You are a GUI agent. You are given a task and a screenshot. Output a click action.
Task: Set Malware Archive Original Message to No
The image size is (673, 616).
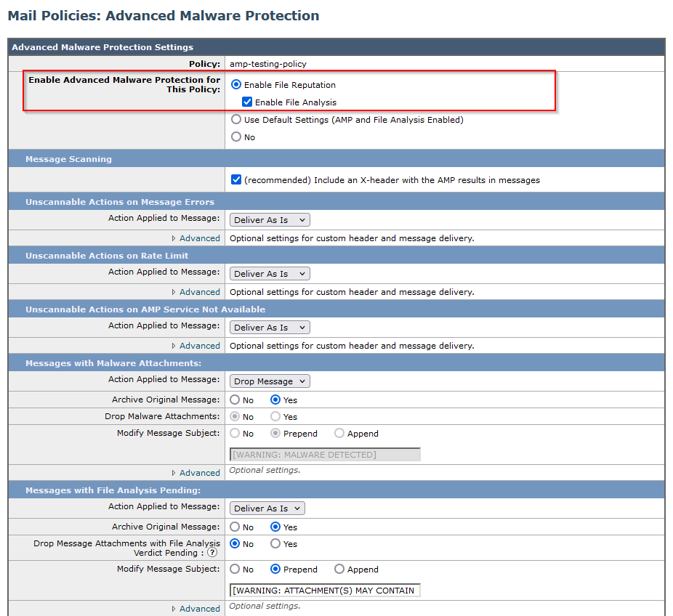tap(235, 400)
